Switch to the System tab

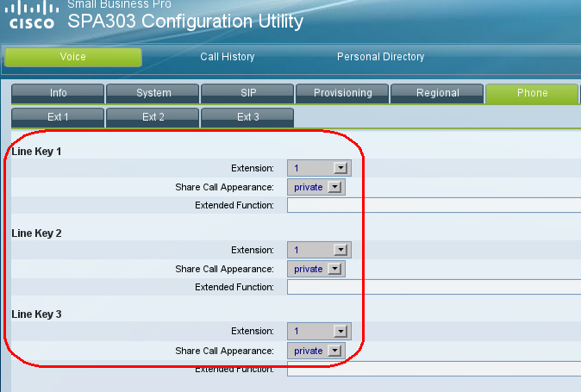[153, 93]
